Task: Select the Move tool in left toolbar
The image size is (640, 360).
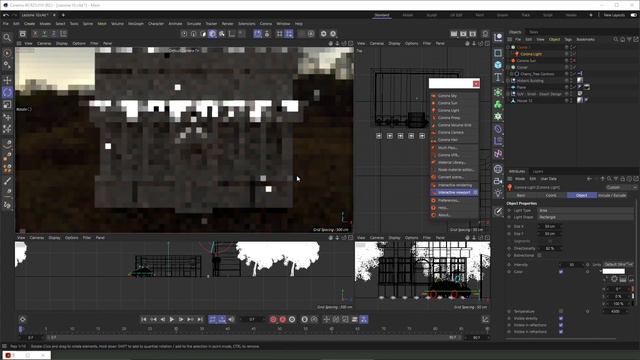Action: click(7, 80)
